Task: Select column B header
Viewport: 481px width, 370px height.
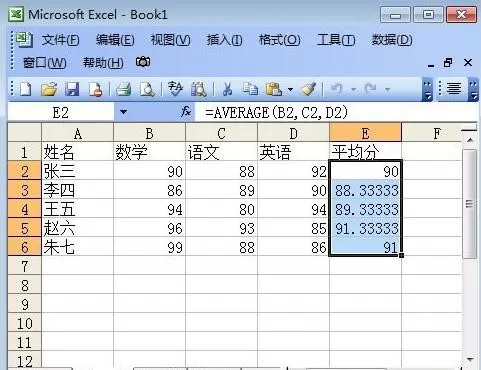Action: [x=149, y=133]
